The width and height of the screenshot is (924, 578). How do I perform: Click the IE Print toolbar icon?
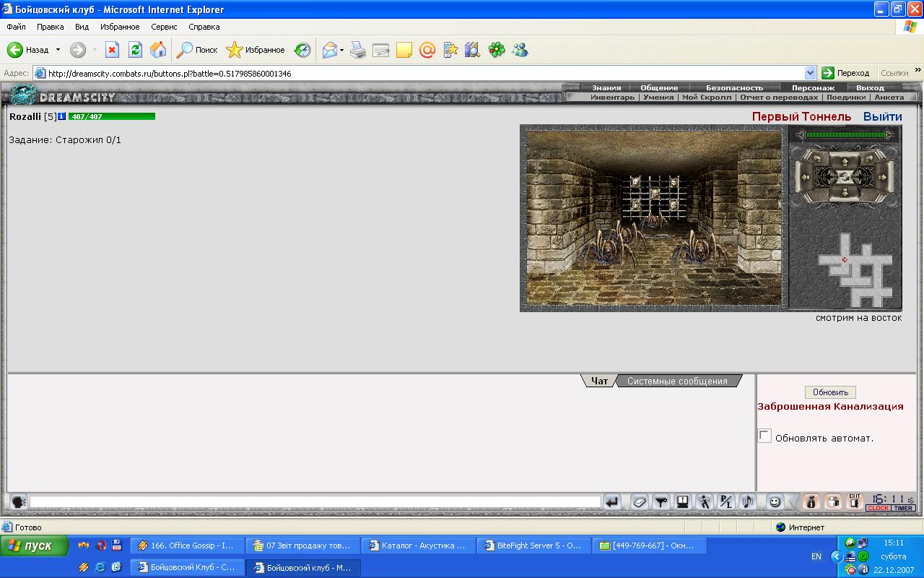click(x=358, y=50)
